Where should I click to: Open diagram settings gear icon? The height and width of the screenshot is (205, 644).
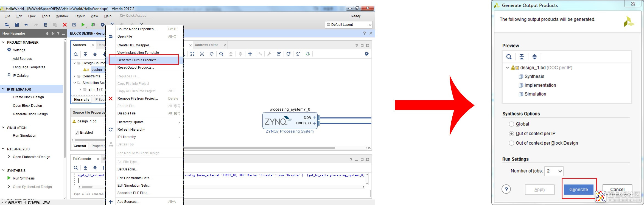[367, 54]
